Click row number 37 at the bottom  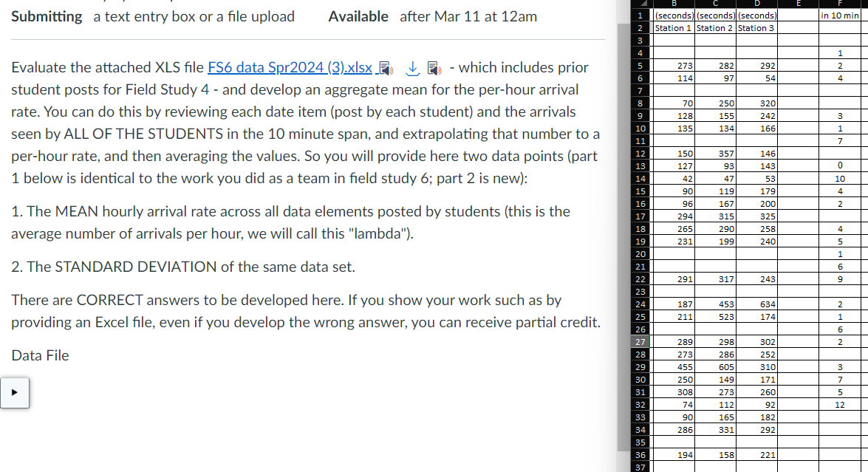(640, 468)
